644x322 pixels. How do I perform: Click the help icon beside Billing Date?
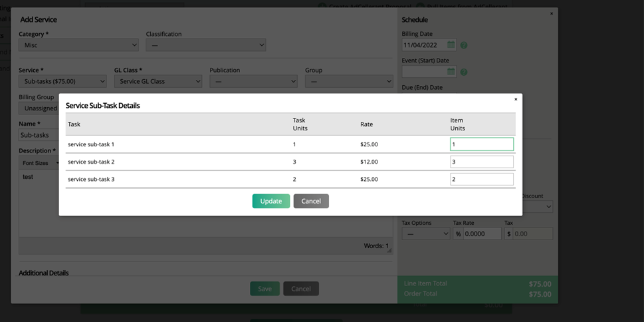pos(464,45)
